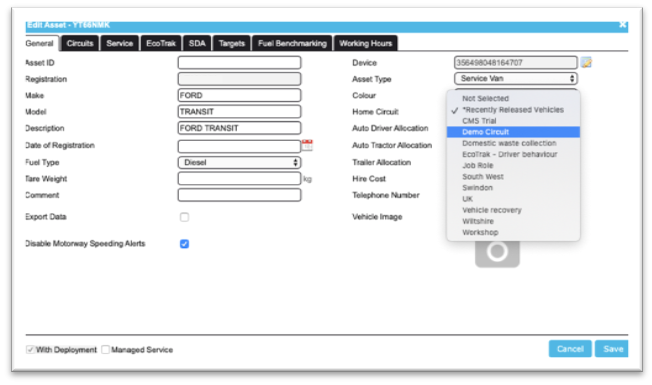Open the calendar icon for Date of Registration
Viewport: 652px width, 385px height.
307,145
